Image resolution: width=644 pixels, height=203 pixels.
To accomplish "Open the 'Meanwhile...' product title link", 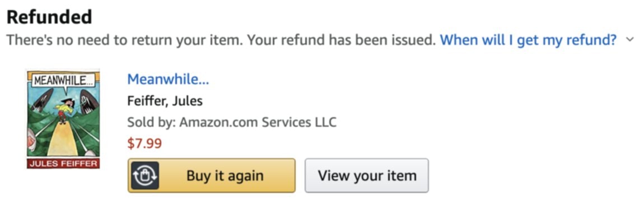I will pos(168,79).
